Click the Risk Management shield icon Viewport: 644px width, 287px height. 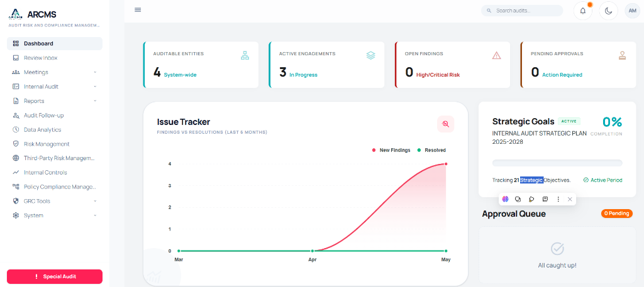pyautogui.click(x=16, y=144)
